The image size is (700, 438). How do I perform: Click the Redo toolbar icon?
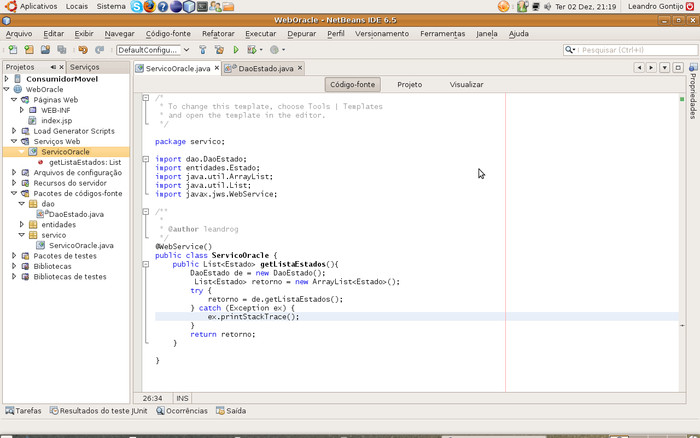(x=100, y=50)
